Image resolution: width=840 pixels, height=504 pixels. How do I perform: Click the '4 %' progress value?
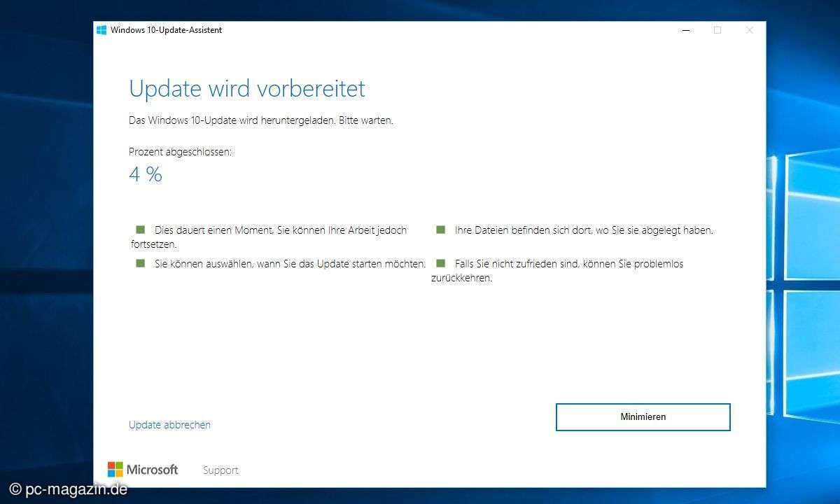coord(146,174)
